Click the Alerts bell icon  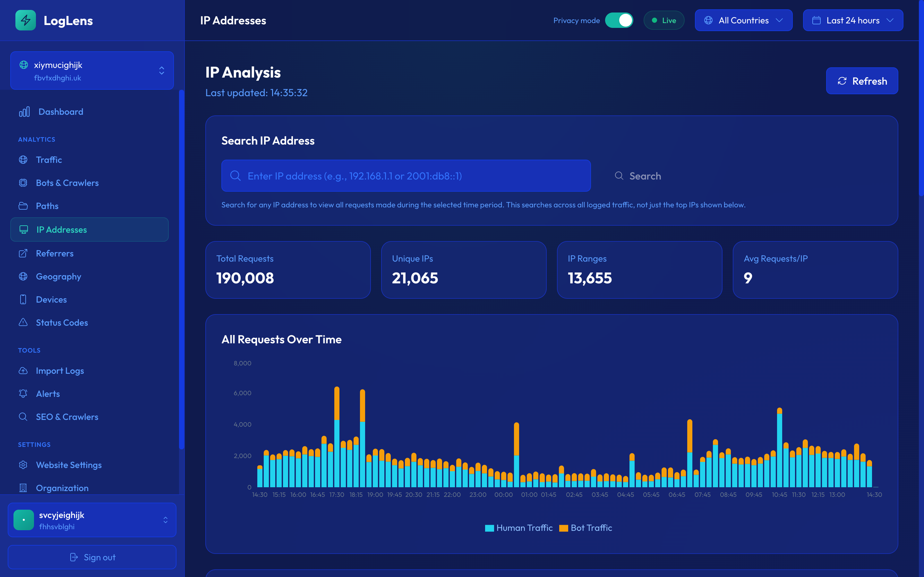pyautogui.click(x=23, y=393)
